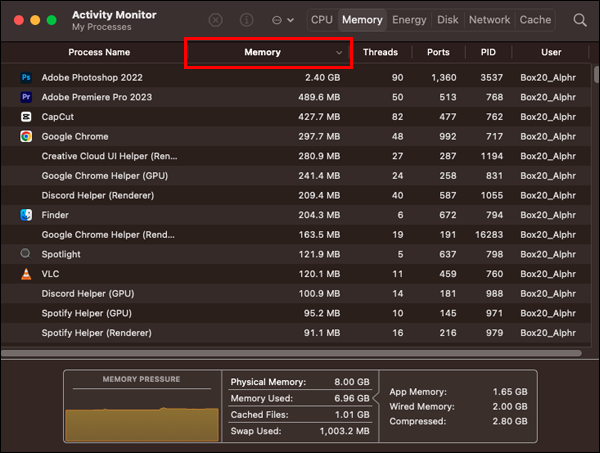
Task: Select the Finder process name
Action: (55, 215)
